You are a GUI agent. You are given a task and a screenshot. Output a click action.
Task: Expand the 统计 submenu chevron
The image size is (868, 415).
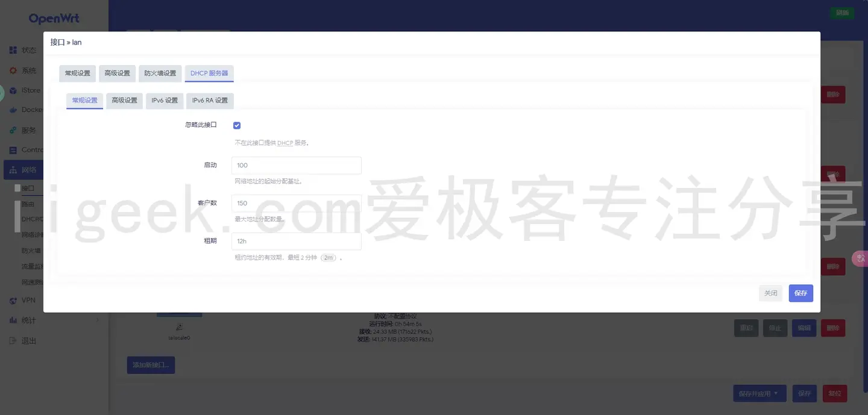point(97,320)
